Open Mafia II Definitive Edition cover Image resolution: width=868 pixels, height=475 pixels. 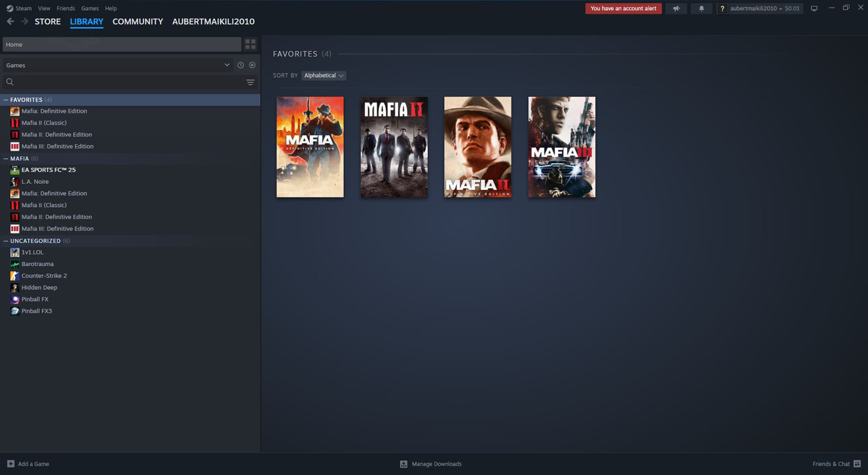point(478,147)
